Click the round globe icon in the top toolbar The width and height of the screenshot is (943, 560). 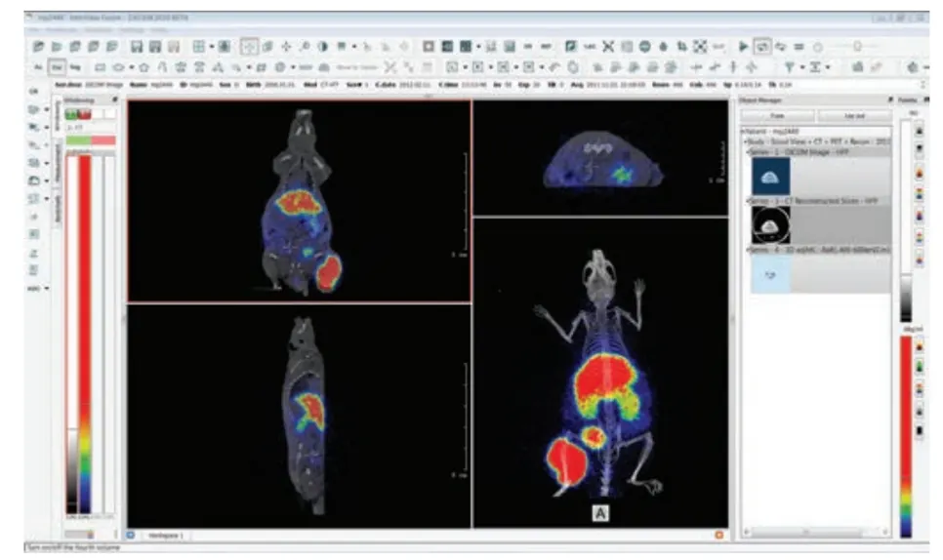(x=644, y=46)
